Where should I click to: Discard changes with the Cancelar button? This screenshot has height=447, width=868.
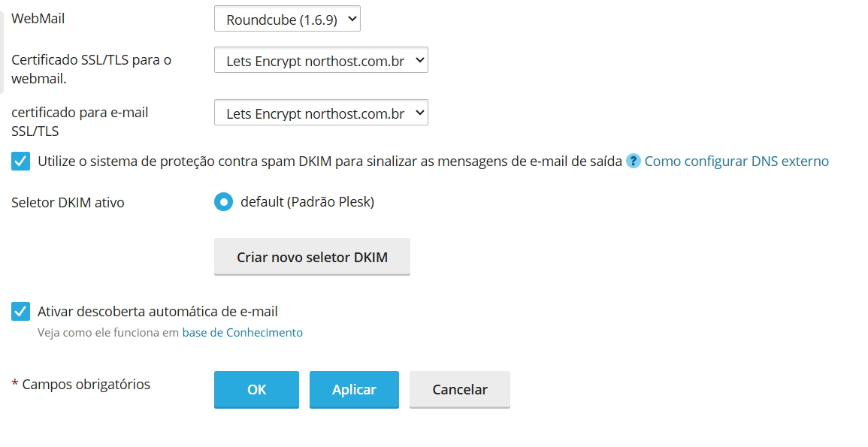(459, 389)
